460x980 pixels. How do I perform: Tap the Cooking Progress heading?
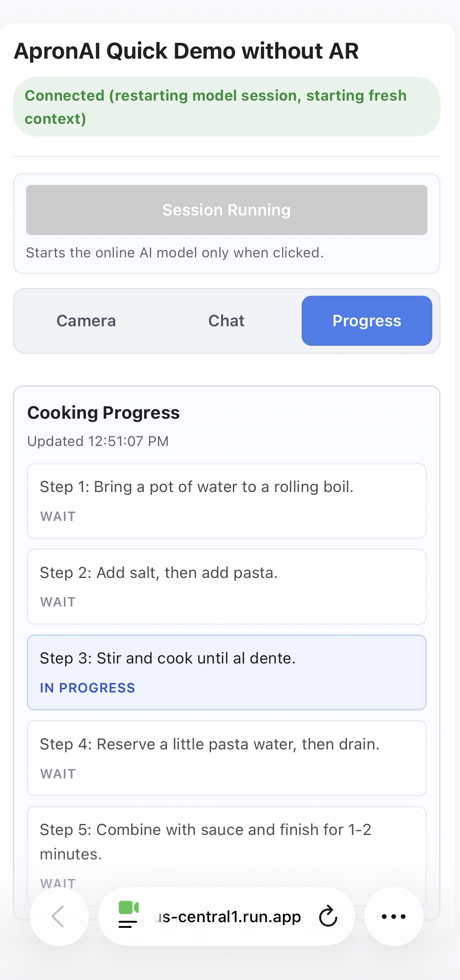(x=103, y=413)
